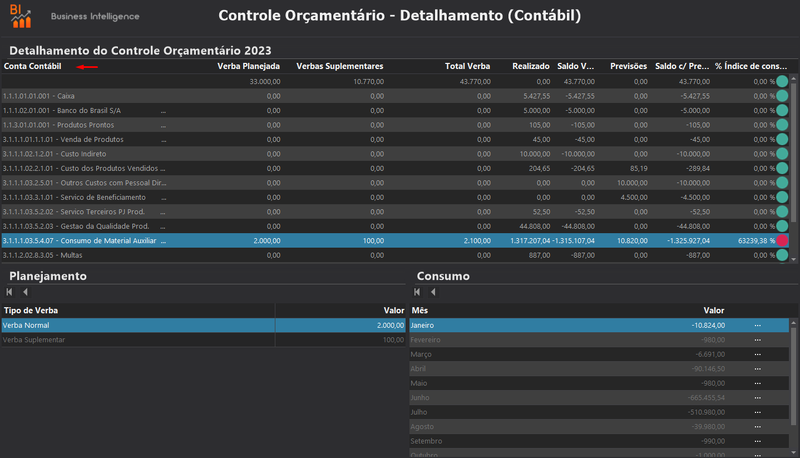Go to previous page in Consumo

(x=433, y=292)
